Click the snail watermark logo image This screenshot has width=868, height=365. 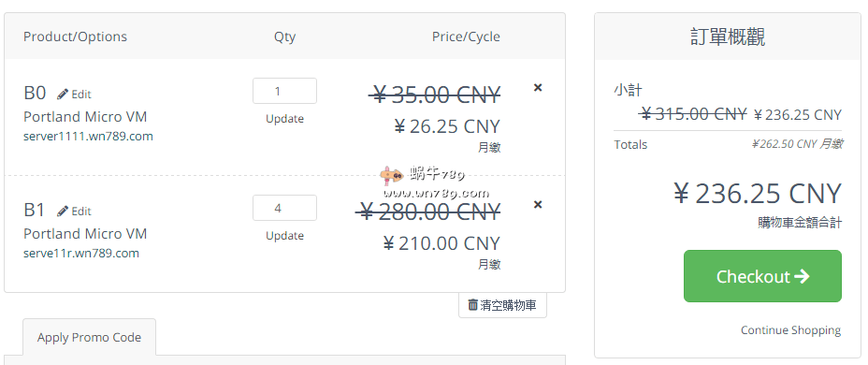tap(392, 176)
